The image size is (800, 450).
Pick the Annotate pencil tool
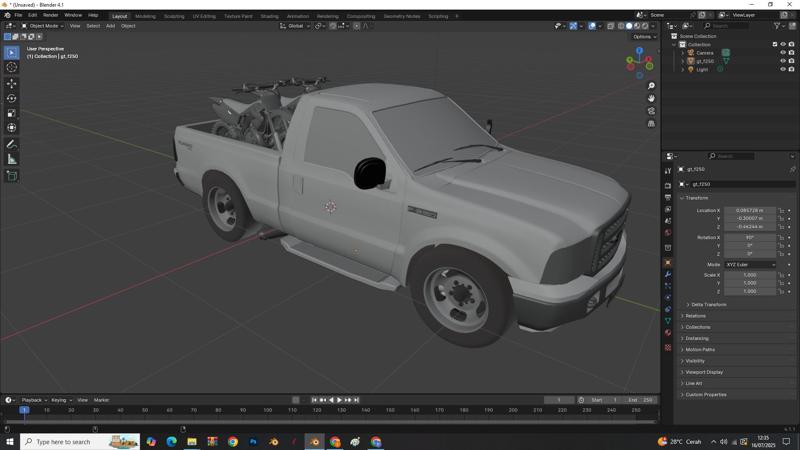12,144
